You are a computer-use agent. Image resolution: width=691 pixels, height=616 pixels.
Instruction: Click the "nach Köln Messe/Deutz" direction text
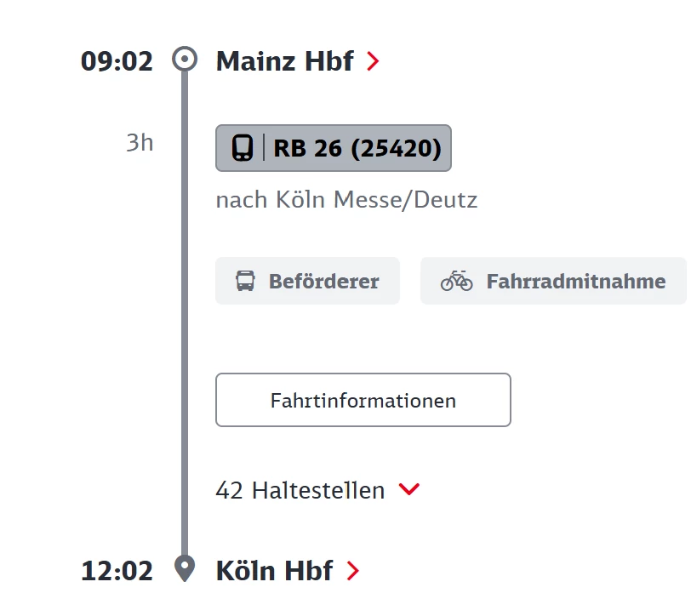coord(346,200)
